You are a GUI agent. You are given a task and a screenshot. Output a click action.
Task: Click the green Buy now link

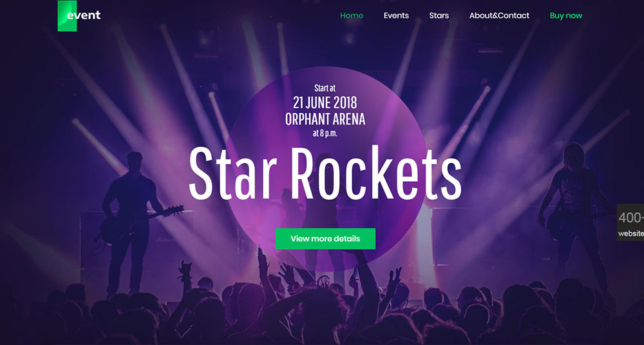click(566, 15)
